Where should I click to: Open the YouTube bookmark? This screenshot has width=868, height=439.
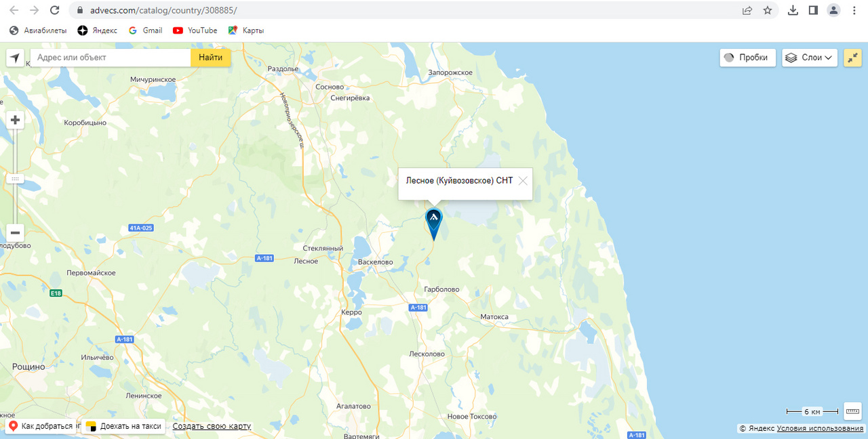pyautogui.click(x=195, y=30)
